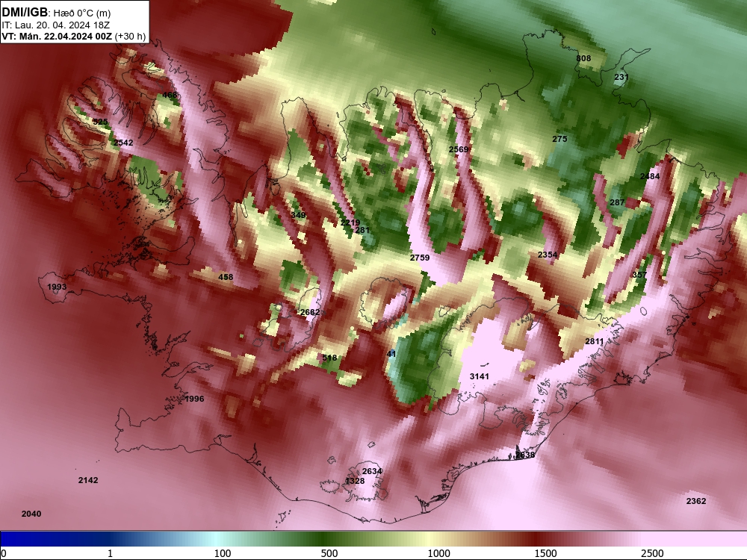The width and height of the screenshot is (747, 560).
Task: Click the ocean value 2362
Action: (x=696, y=502)
